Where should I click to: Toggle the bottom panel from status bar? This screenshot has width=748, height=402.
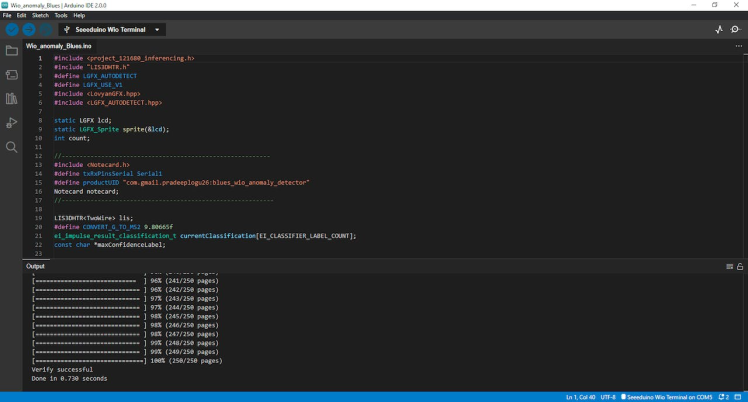[x=738, y=397]
